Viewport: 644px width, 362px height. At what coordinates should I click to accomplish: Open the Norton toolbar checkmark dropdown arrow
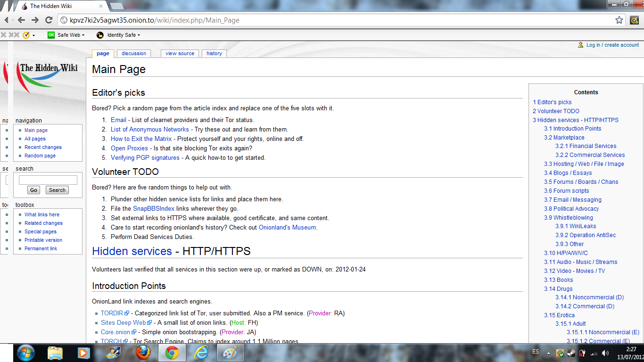coord(33,35)
